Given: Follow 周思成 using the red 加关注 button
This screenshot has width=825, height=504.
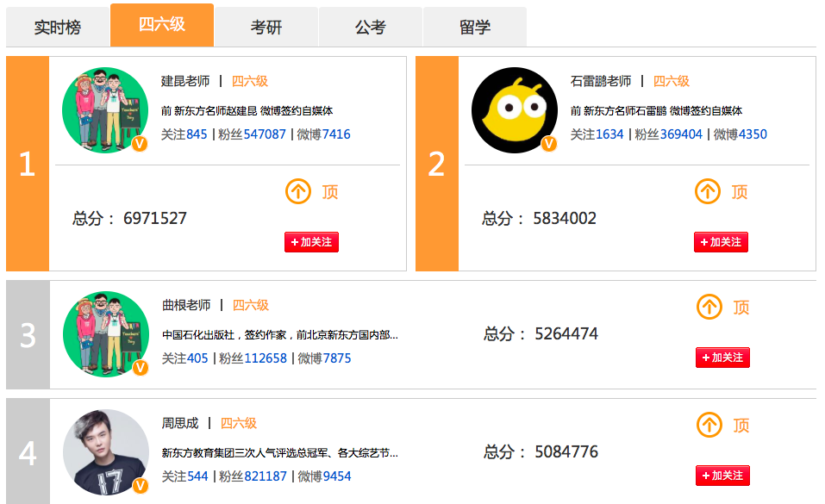Looking at the screenshot, I should click(722, 476).
